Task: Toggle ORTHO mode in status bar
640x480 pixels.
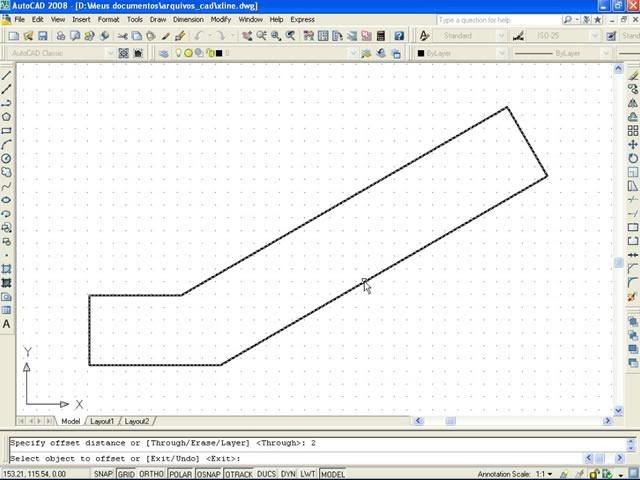Action: point(151,474)
